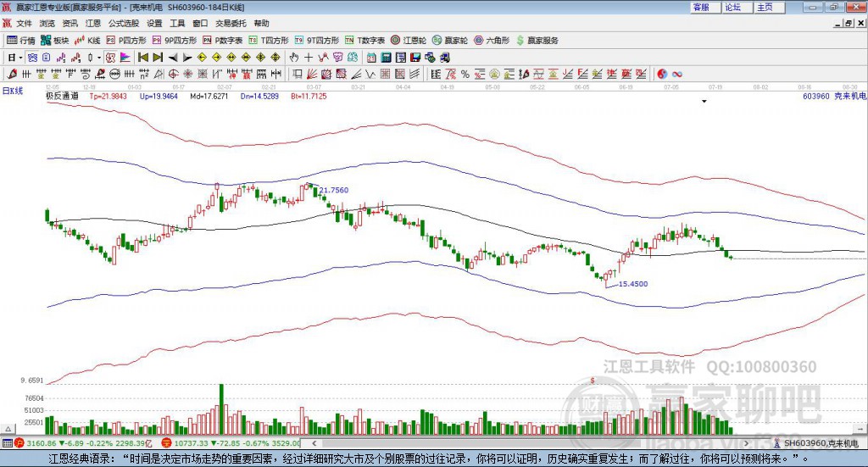Viewport: 868px width, 467px height.
Task: Open the 江恩轮 Gann wheel
Action: [409, 41]
